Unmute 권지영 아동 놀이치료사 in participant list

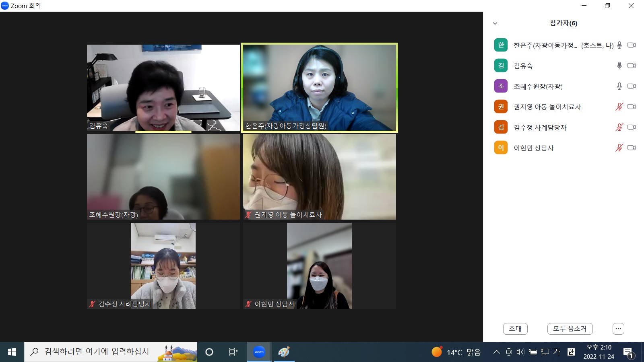click(619, 107)
